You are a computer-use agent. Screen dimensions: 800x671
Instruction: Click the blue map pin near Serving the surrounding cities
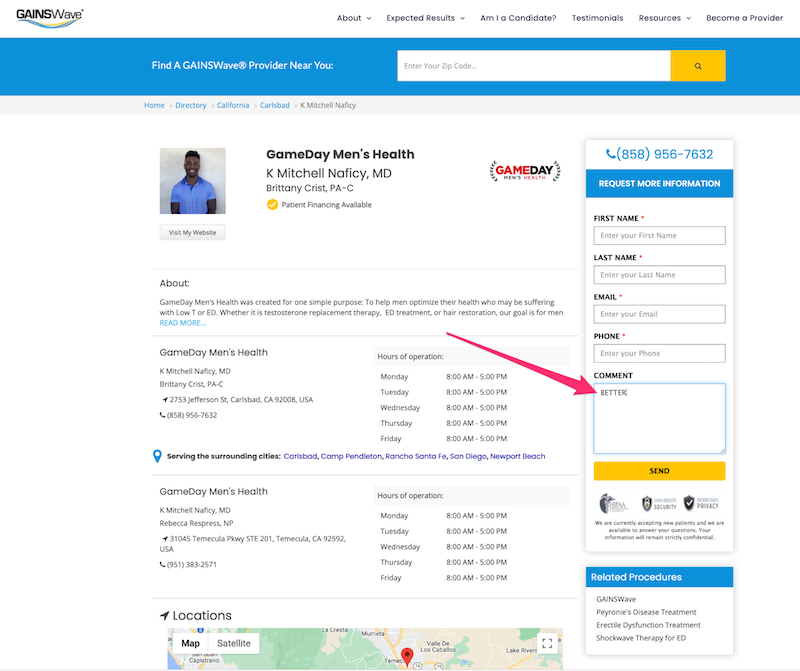[157, 456]
